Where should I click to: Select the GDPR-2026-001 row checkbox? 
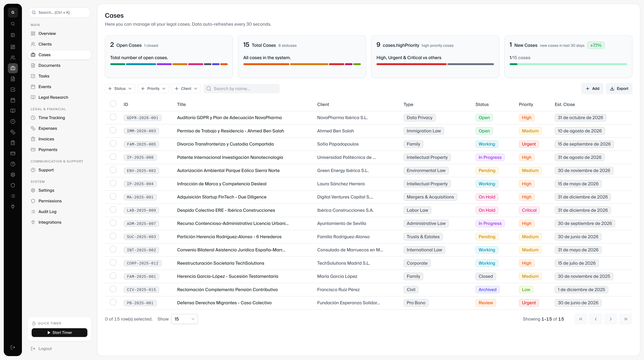pos(113,117)
